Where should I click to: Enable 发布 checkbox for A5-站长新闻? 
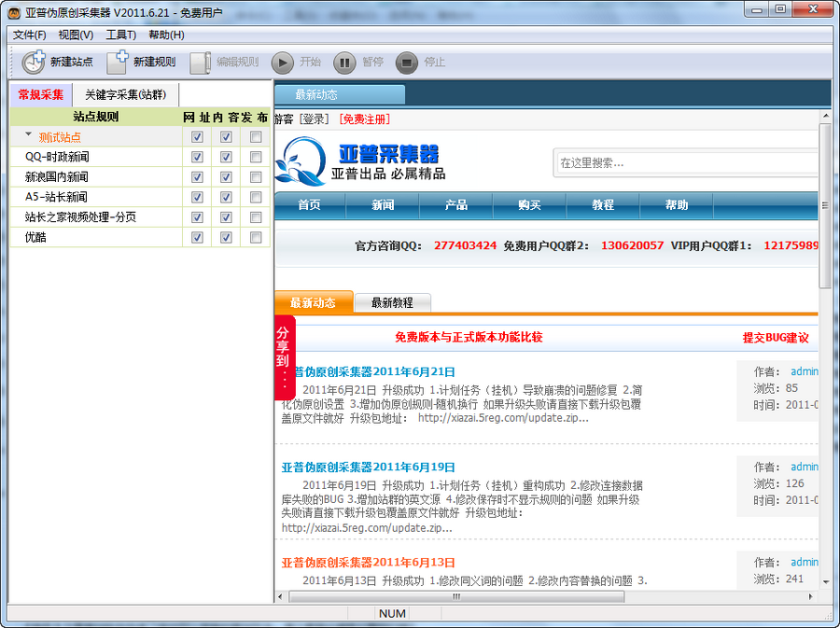pos(256,197)
